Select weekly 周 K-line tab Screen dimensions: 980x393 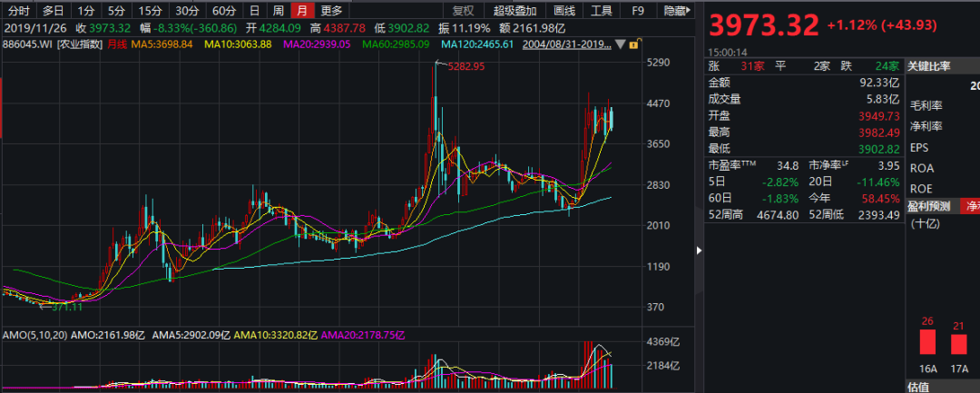(278, 11)
